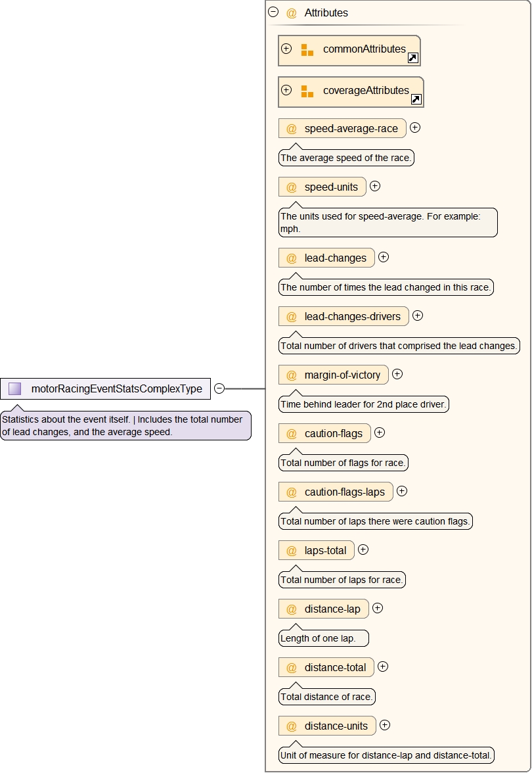Follow the commonAttributes reference arrow icon
The image size is (532, 773).
click(x=412, y=58)
